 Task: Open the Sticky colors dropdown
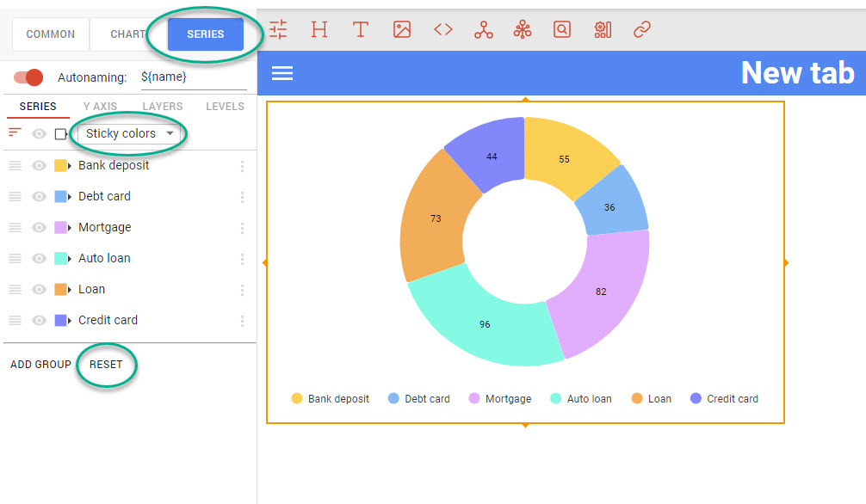click(x=130, y=133)
